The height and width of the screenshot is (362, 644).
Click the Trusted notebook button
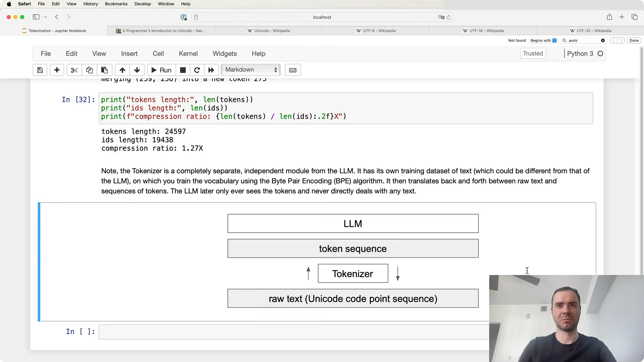pos(533,53)
